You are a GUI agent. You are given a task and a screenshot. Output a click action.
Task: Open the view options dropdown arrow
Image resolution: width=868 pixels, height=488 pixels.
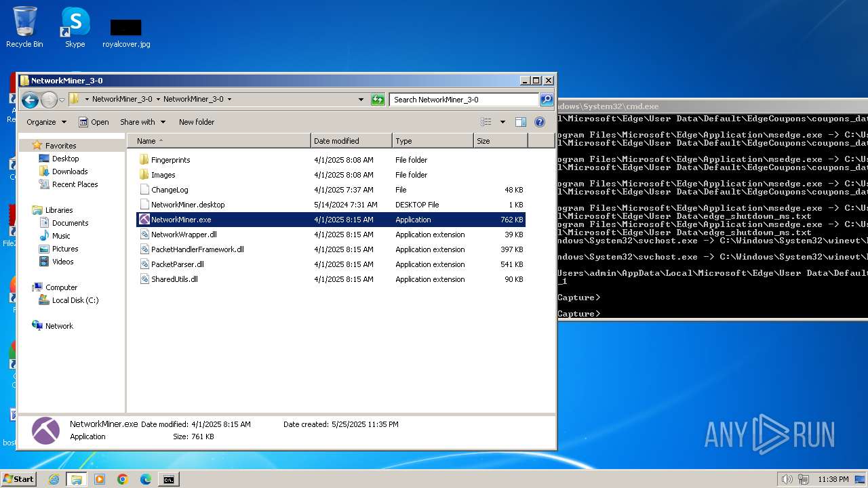click(x=502, y=122)
